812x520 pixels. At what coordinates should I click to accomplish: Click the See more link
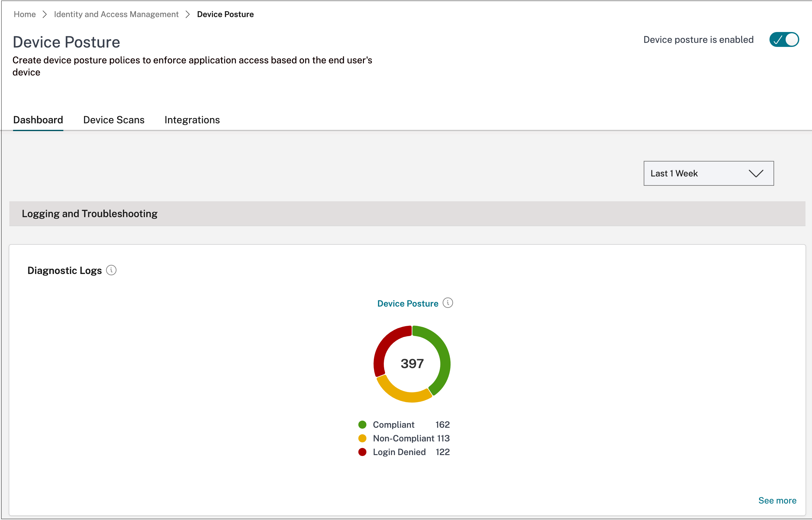[x=777, y=500]
